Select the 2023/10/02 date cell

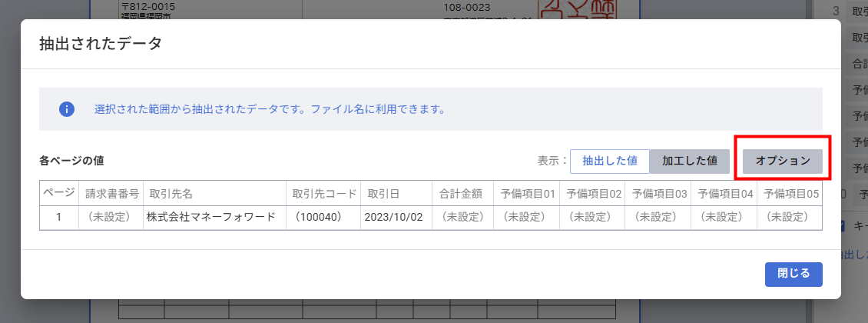pyautogui.click(x=396, y=217)
